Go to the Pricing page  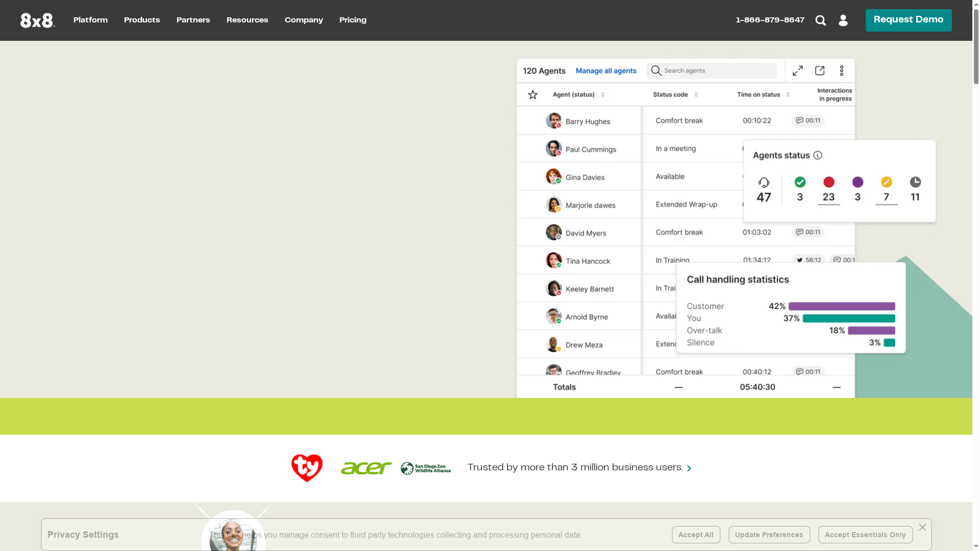coord(353,20)
